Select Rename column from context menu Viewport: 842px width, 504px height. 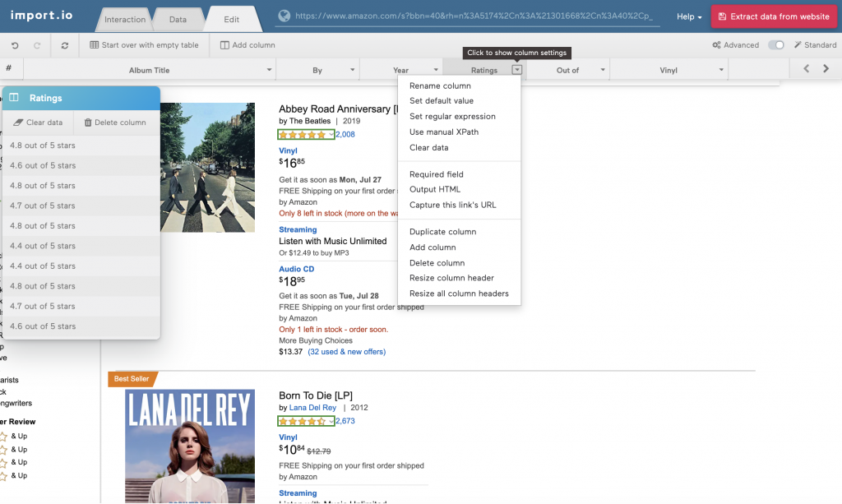440,86
